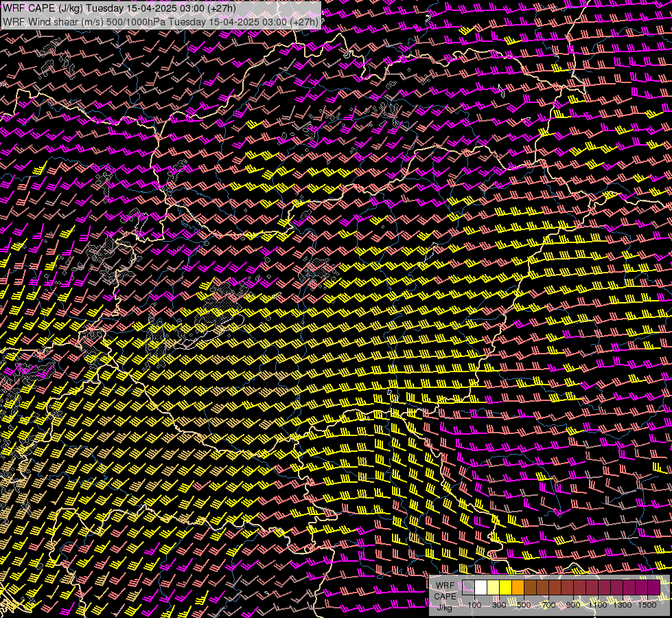Click the CAPE label in the legend
Screen dimensions: 672x618
click(x=445, y=597)
